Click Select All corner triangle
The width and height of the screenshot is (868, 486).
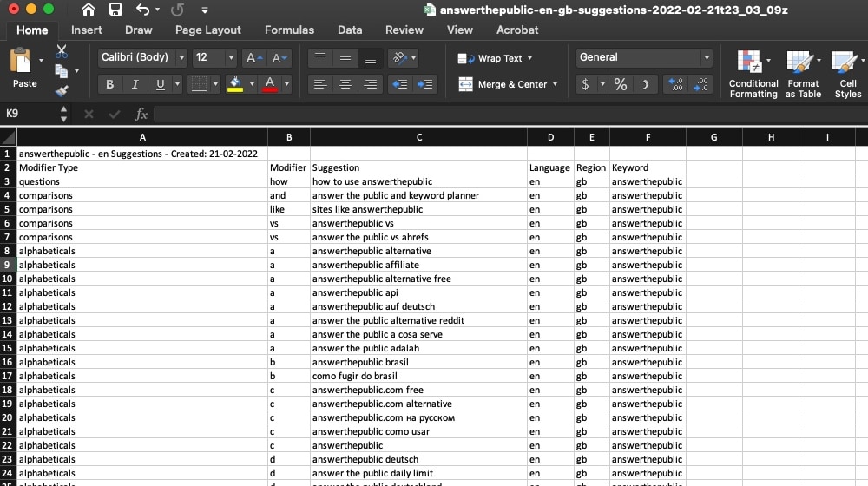point(8,137)
